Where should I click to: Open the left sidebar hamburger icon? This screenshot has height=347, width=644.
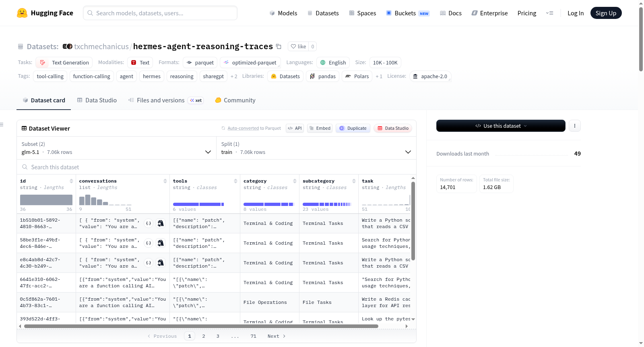point(2,125)
